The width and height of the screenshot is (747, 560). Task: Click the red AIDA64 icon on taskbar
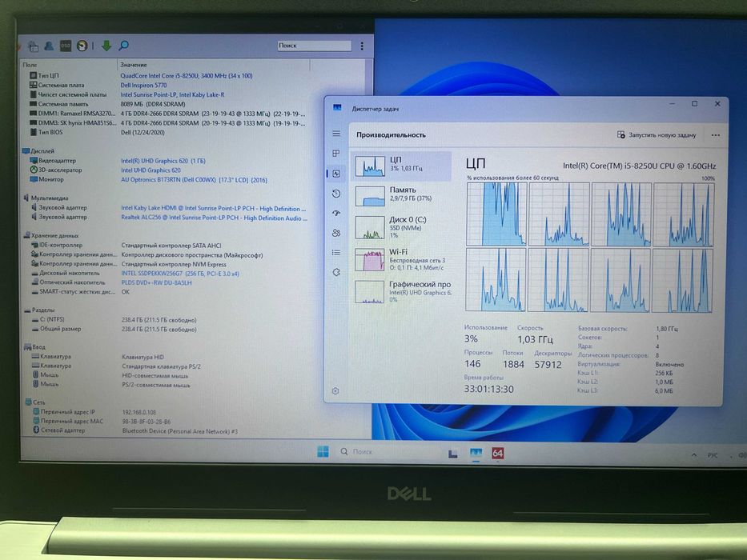[x=498, y=453]
